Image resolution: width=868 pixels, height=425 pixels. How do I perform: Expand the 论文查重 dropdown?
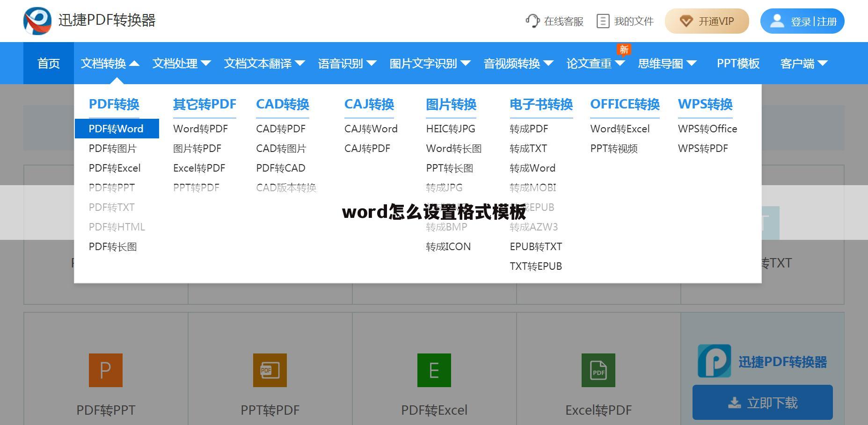tap(620, 63)
